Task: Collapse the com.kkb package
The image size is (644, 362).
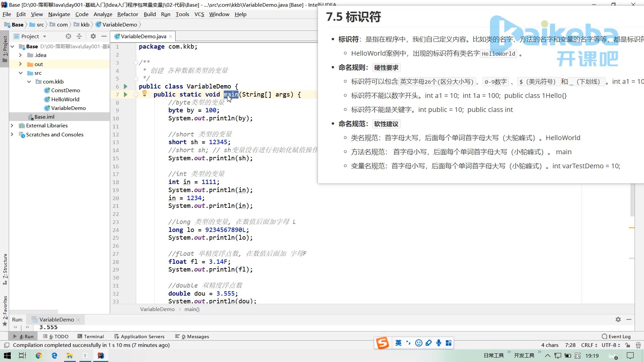Action: pyautogui.click(x=29, y=81)
